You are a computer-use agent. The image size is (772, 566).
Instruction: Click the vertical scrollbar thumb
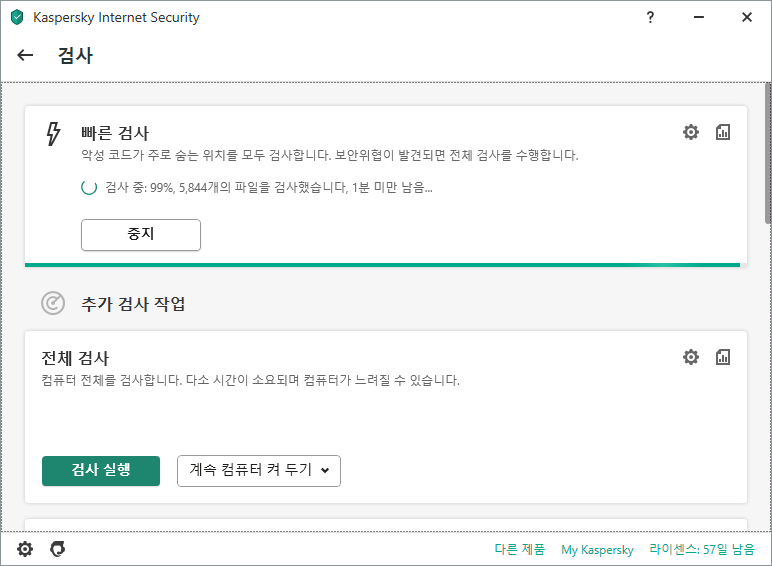point(768,153)
